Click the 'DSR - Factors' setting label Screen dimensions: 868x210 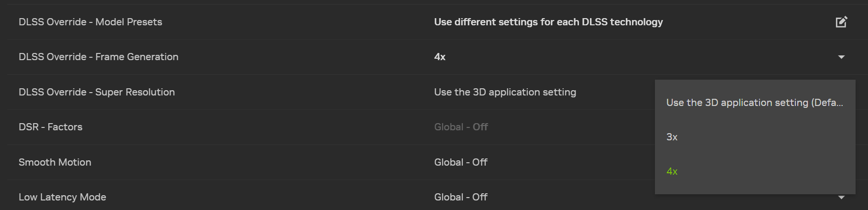pyautogui.click(x=50, y=127)
